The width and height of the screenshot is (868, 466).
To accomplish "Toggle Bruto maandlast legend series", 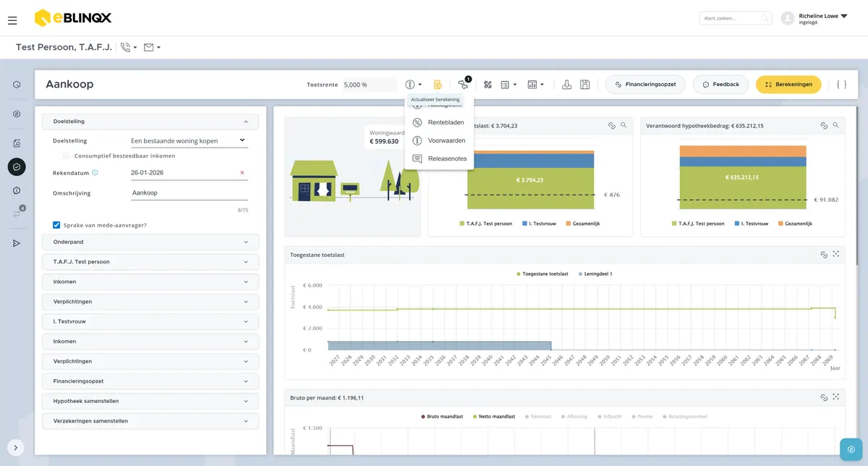I will pos(443,417).
